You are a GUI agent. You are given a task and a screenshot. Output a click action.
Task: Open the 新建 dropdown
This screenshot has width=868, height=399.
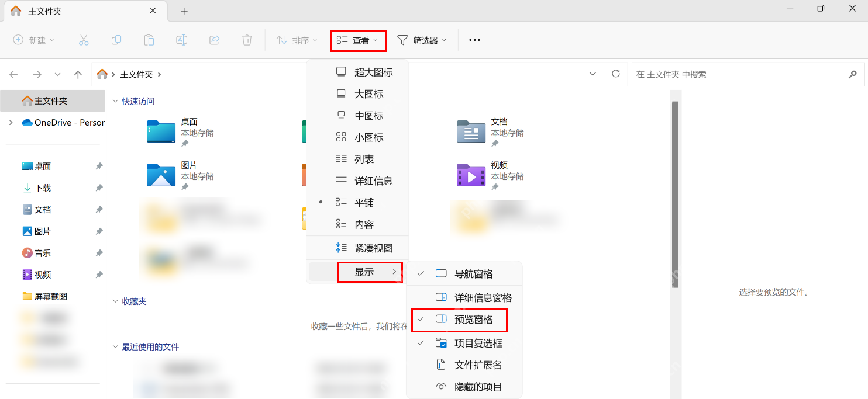coord(34,40)
